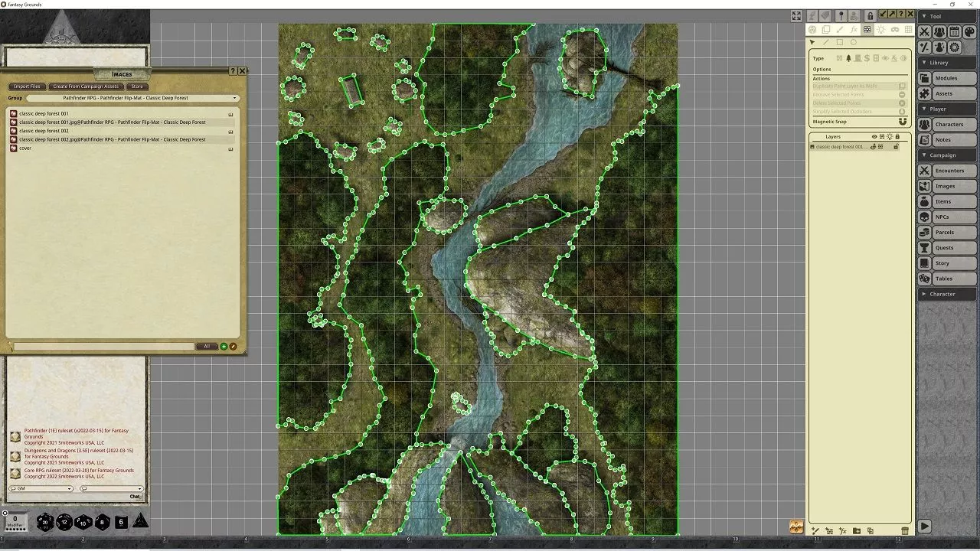Image resolution: width=980 pixels, height=551 pixels.
Task: Open the Story list
Action: [954, 263]
